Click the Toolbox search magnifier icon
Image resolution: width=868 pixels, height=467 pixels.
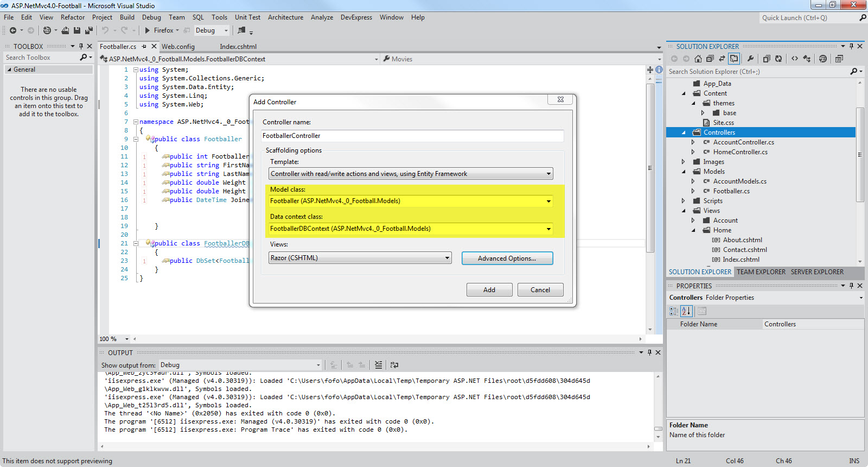pyautogui.click(x=84, y=57)
